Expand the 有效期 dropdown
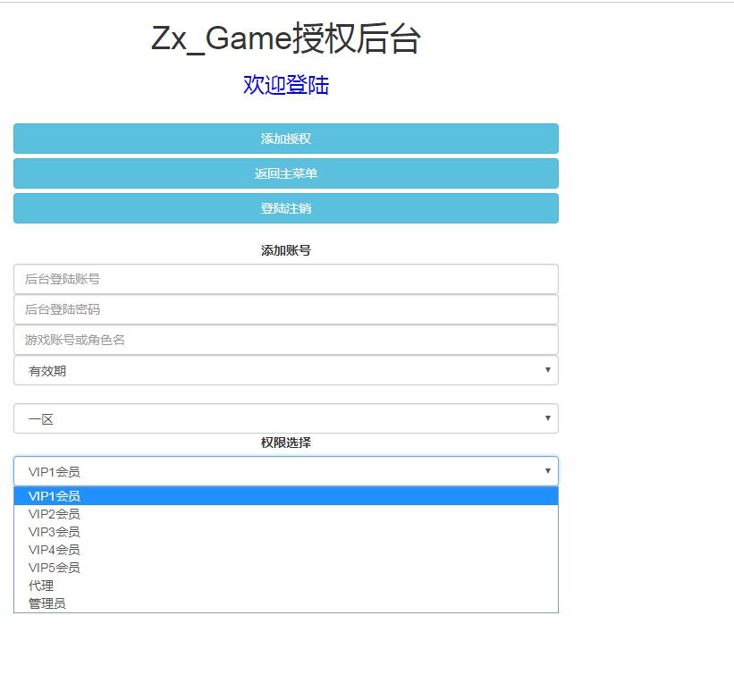 point(286,371)
